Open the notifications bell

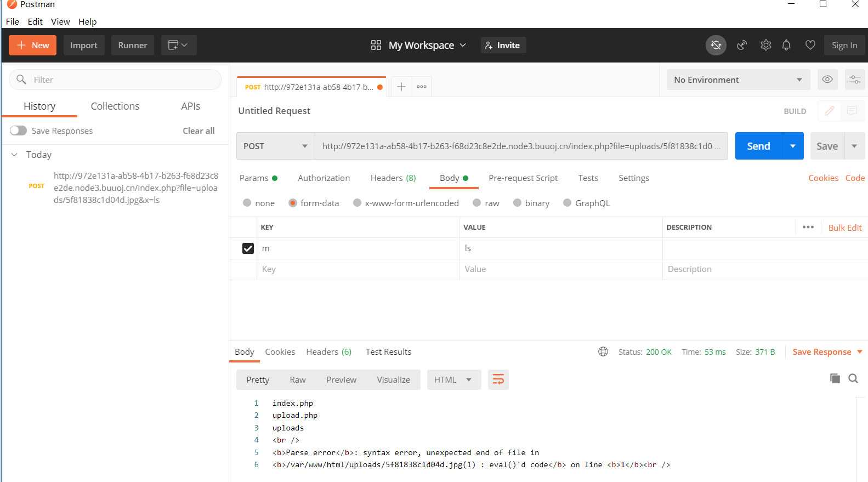786,45
